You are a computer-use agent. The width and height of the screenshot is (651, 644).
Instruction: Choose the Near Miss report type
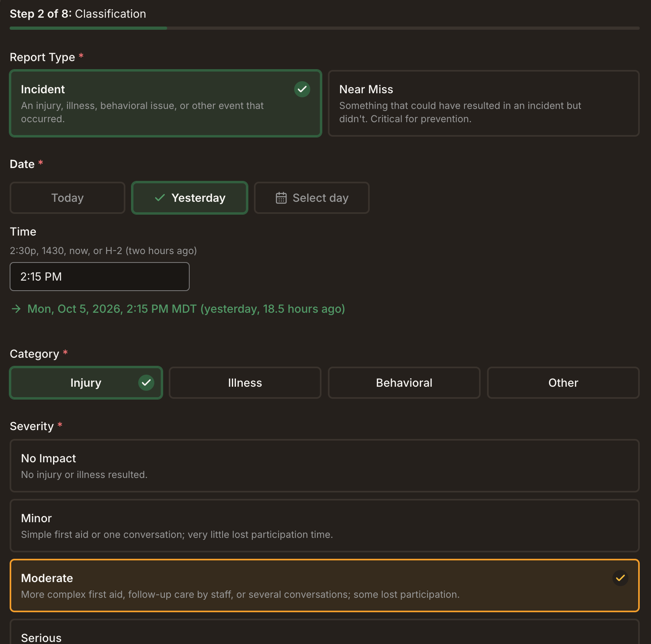(x=483, y=103)
